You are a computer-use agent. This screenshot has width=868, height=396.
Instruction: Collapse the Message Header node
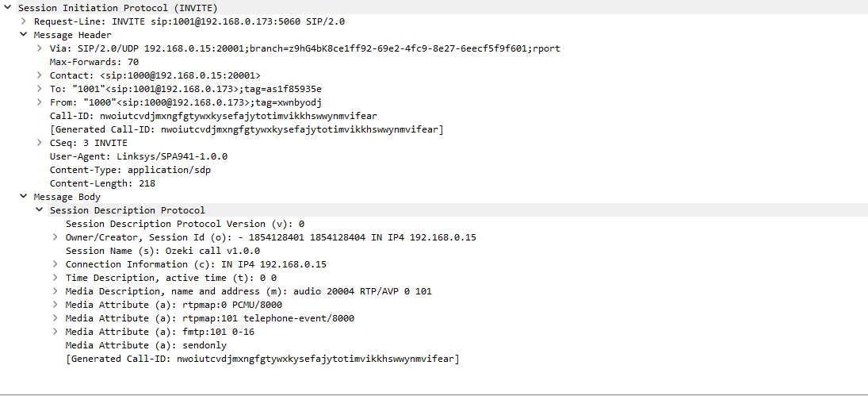click(x=24, y=35)
